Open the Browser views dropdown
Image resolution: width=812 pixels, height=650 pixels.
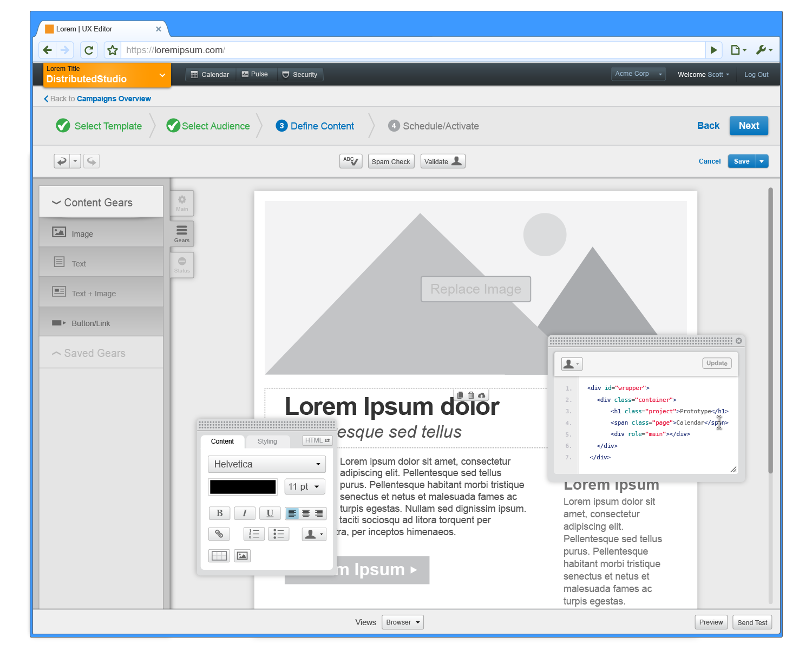(403, 622)
